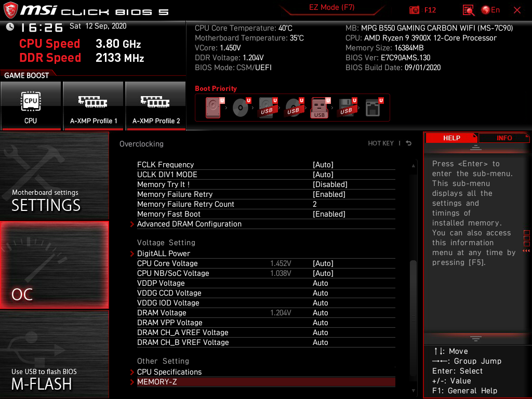Click the scroll up arrow of settings list
This screenshot has height=399, width=532.
pyautogui.click(x=413, y=166)
